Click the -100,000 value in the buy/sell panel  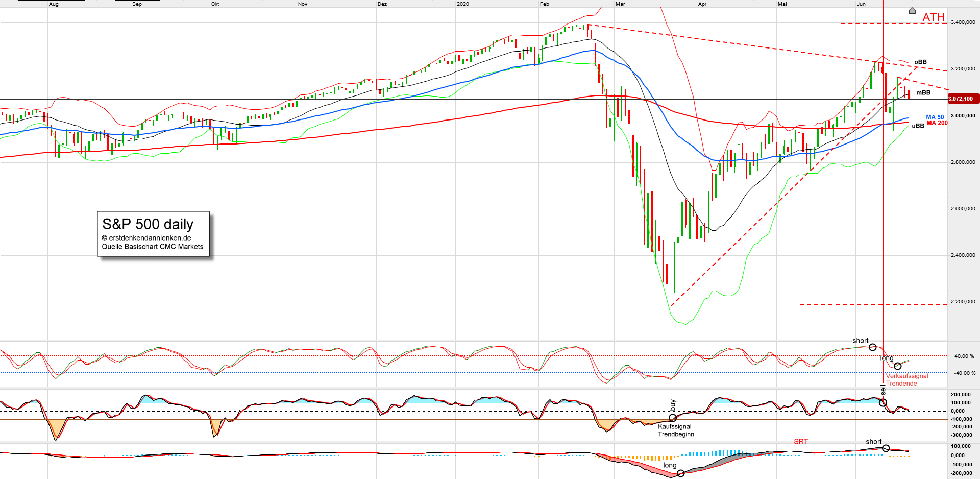click(961, 419)
